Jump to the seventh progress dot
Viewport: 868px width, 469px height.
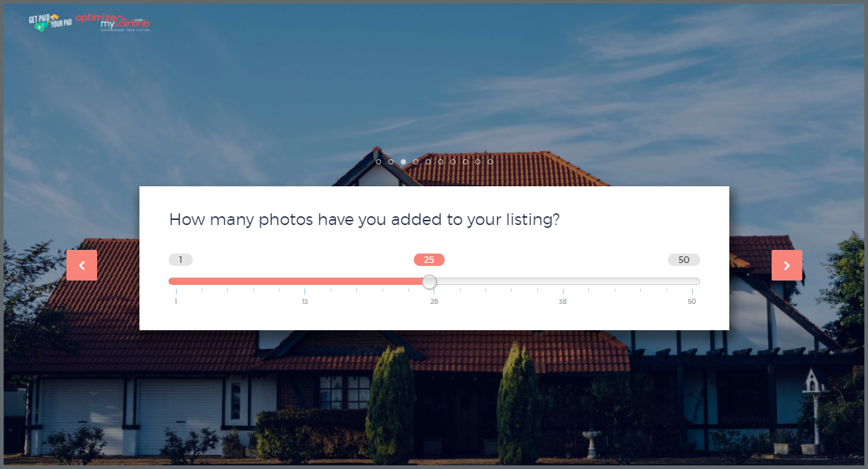[x=453, y=161]
